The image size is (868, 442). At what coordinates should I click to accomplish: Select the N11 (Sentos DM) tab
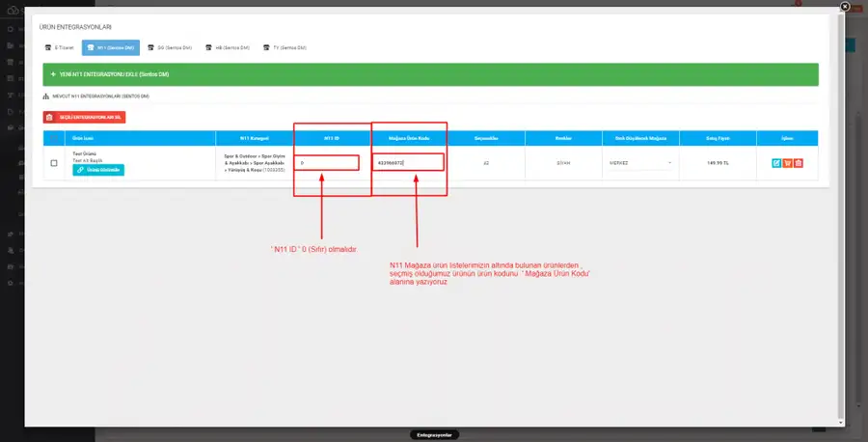coord(111,47)
